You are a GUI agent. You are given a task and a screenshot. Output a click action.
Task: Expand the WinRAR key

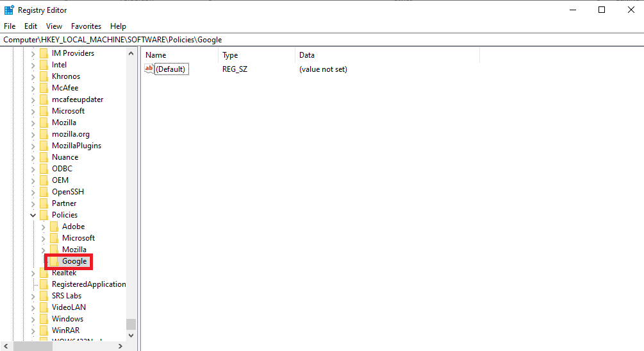pos(33,330)
